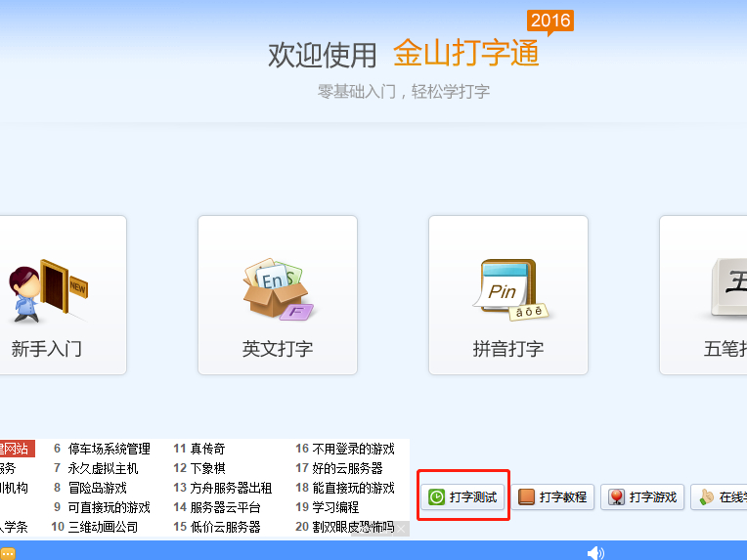Open ad link 不用登录的游戏
The image size is (747, 560).
click(x=353, y=449)
